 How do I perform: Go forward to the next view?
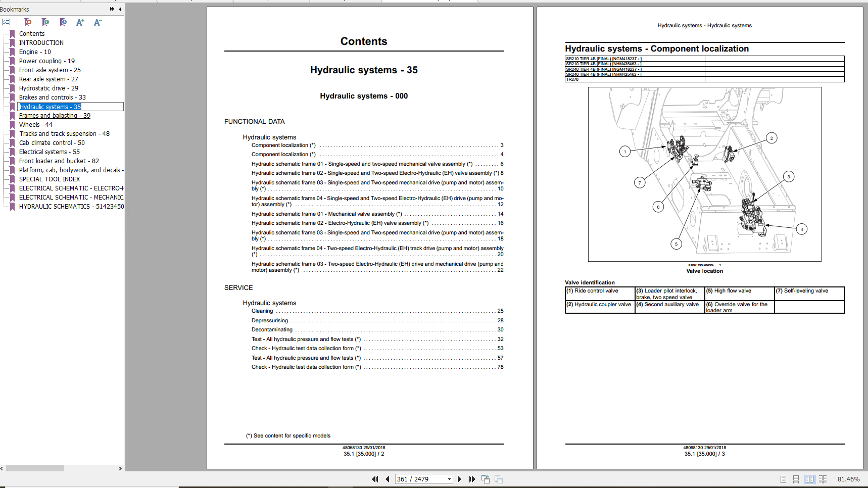499,479
